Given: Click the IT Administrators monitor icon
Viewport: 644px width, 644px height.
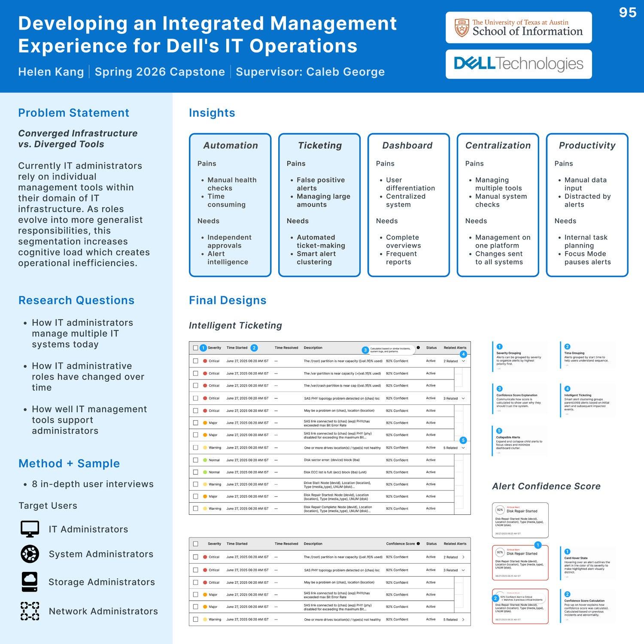Looking at the screenshot, I should [30, 529].
